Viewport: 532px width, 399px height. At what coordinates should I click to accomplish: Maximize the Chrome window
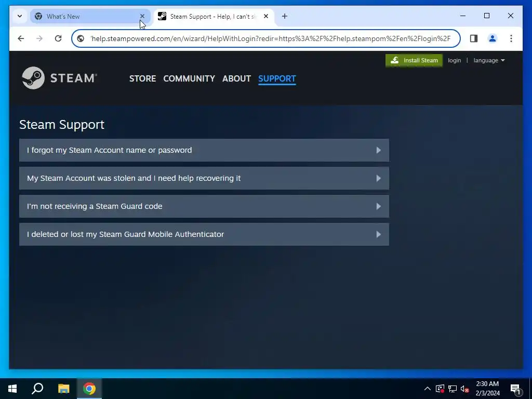point(486,16)
